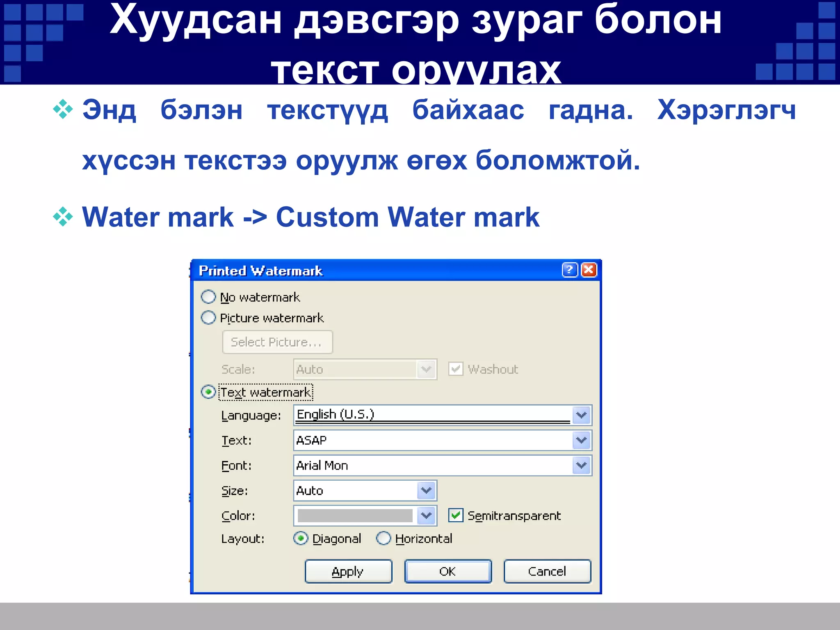Viewport: 840px width, 630px height.
Task: Close the Printed Watermark dialog
Action: (x=589, y=270)
